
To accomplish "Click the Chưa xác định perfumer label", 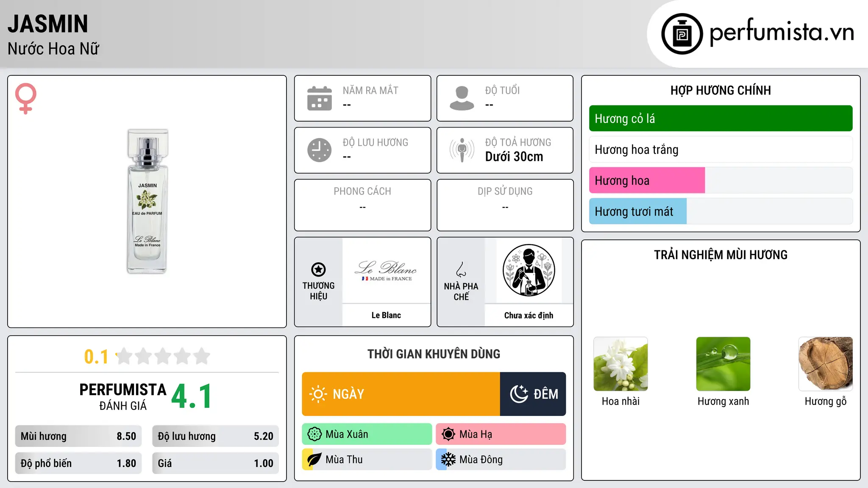I will point(529,315).
